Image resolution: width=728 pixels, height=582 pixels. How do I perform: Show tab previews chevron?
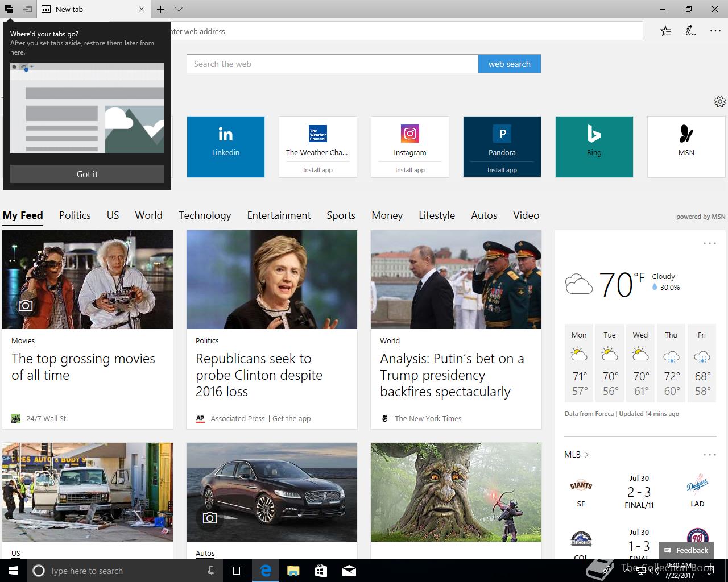coord(179,9)
